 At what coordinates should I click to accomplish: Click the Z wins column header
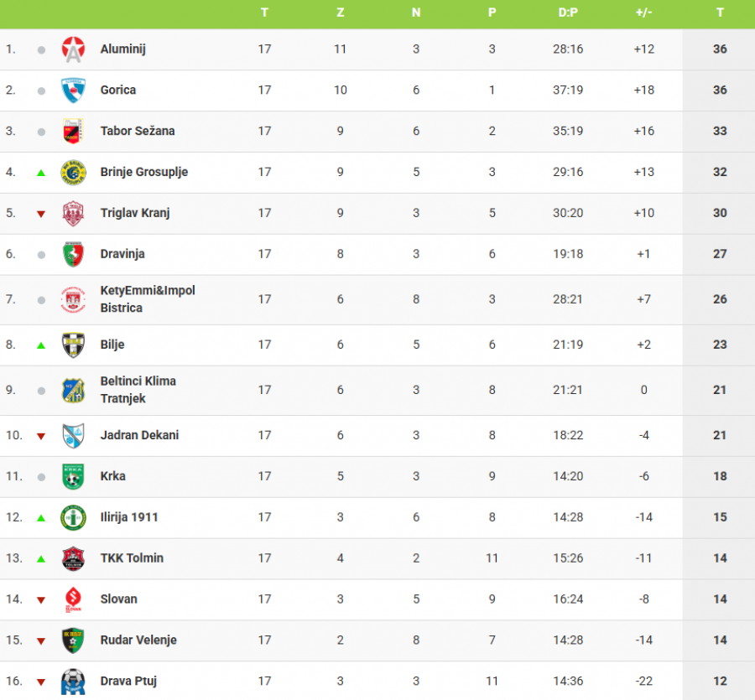click(340, 13)
